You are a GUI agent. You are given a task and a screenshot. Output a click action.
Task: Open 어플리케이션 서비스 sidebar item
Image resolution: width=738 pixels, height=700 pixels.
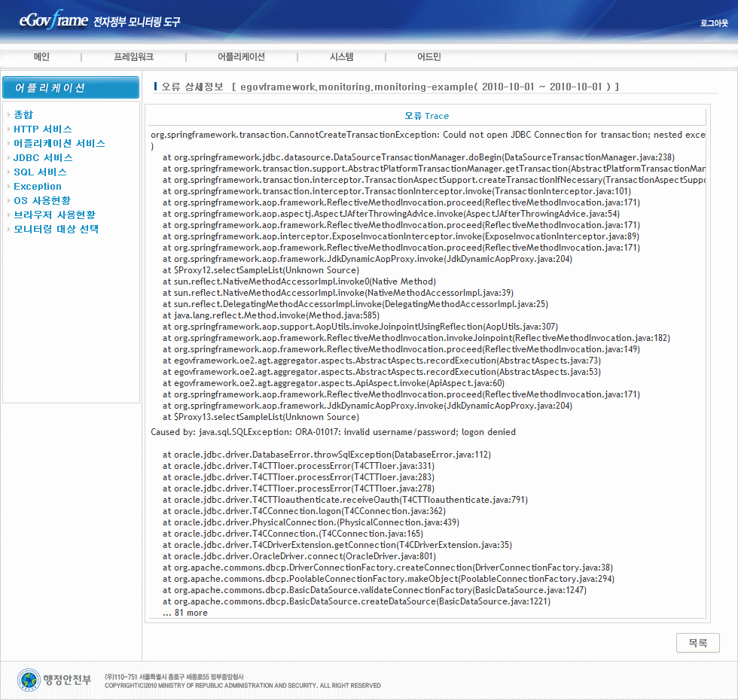coord(59,143)
